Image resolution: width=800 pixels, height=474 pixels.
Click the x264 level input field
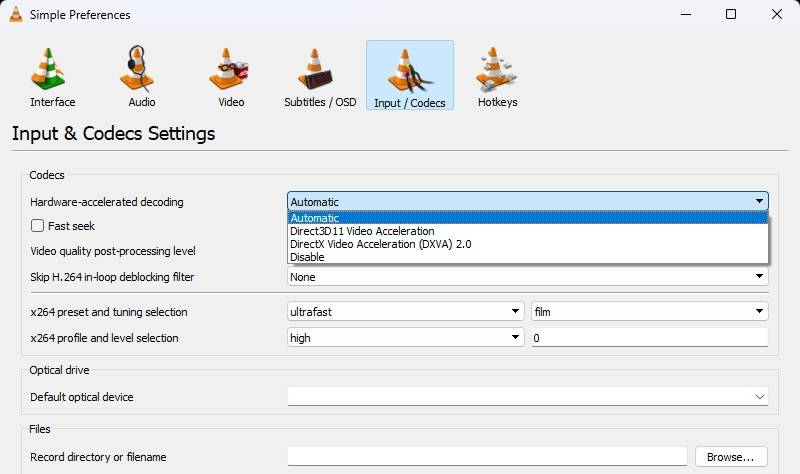tap(649, 337)
